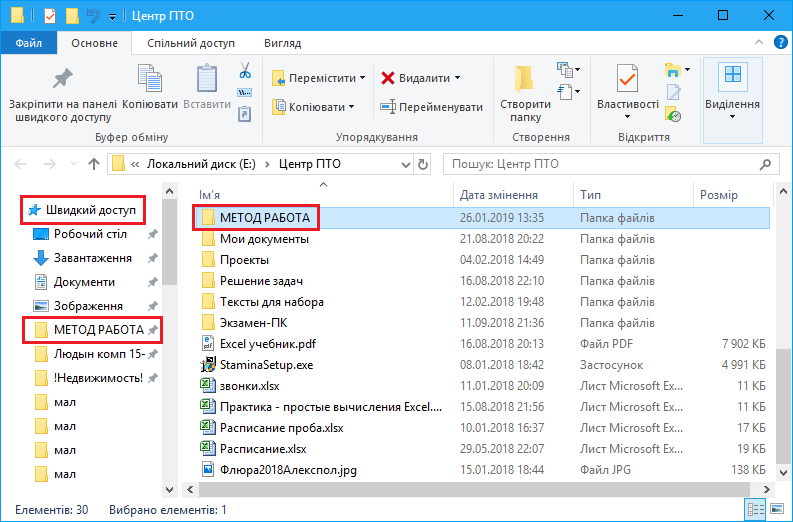This screenshot has height=522, width=793.
Task: Open Desktop in the navigation pane
Action: tap(90, 234)
